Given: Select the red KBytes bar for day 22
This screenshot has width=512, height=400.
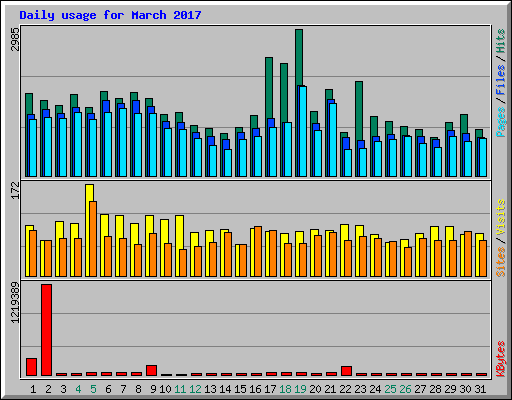Looking at the screenshot, I should tap(347, 371).
